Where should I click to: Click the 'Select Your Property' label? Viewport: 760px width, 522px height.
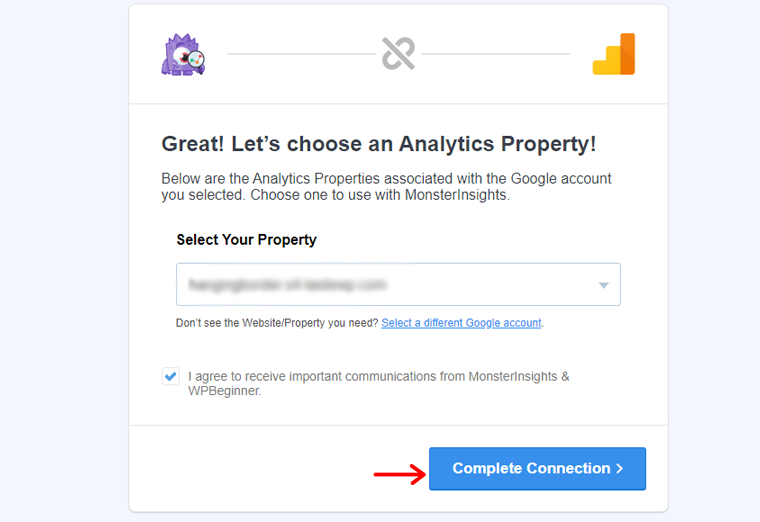246,239
